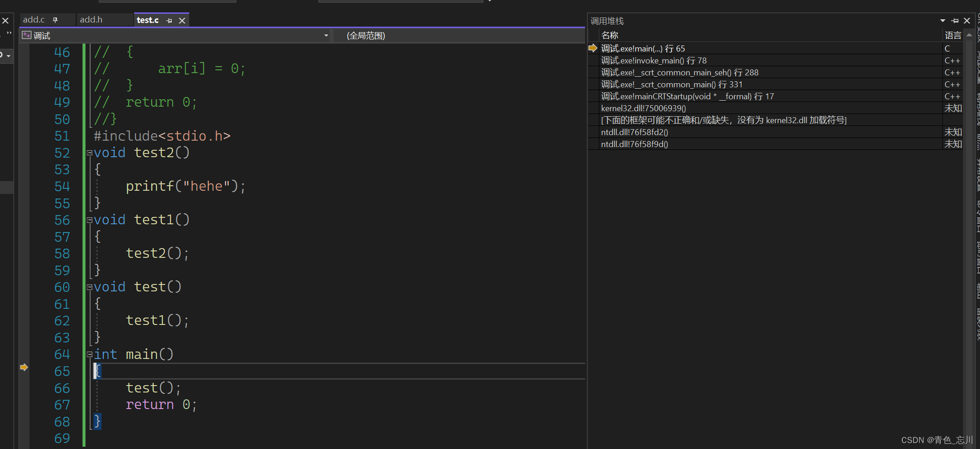
Task: Open the 调用堆栈 window options dropdown
Action: tap(943, 21)
